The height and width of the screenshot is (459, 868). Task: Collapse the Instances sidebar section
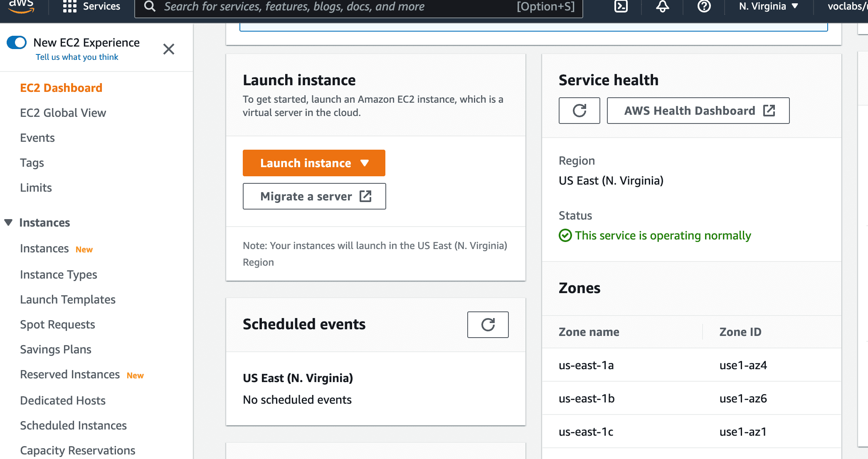pyautogui.click(x=8, y=222)
